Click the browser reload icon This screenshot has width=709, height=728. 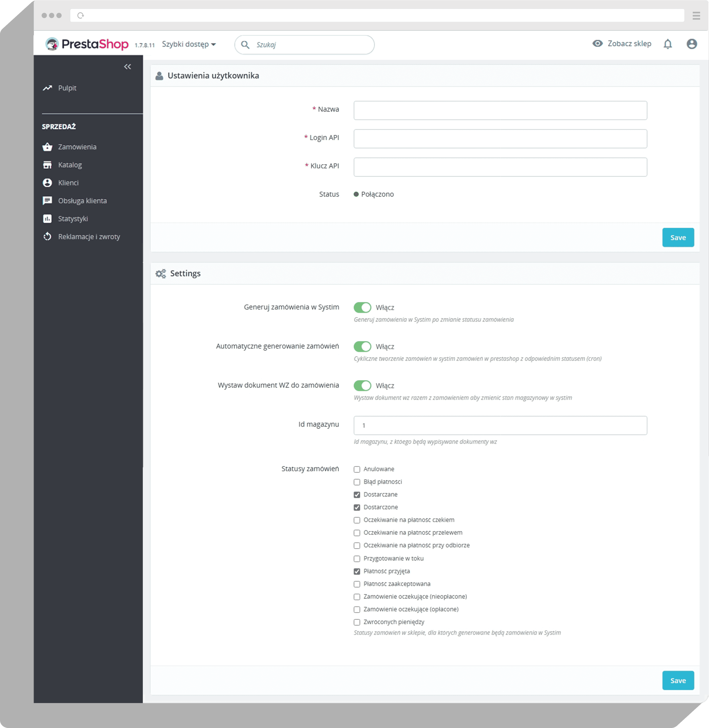(x=80, y=15)
